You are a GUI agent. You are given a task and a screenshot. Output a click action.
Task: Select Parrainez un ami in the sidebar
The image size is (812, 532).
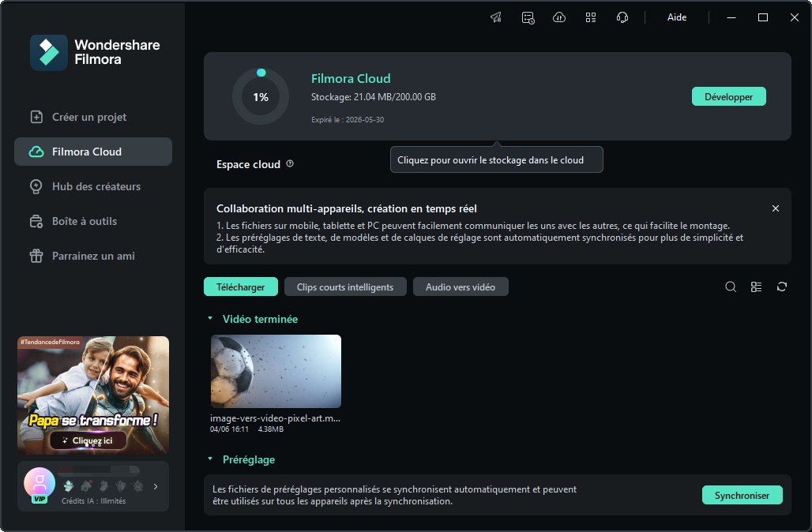coord(93,256)
